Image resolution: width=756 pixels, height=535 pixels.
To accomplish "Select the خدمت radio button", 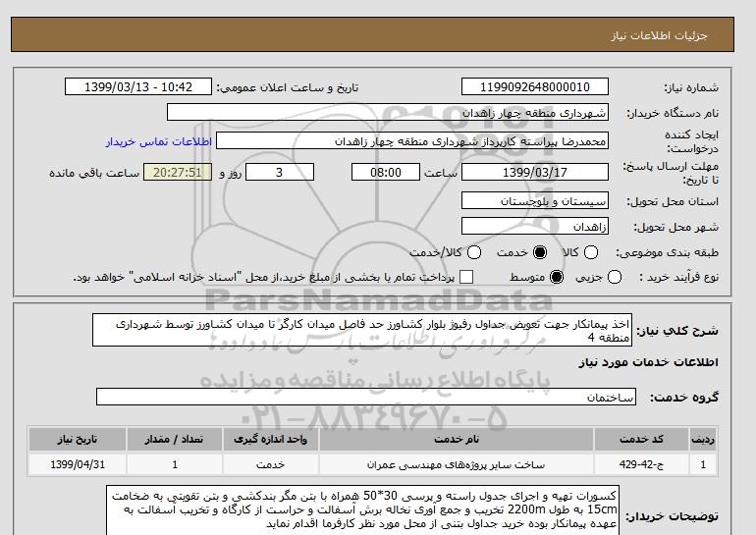I will point(540,252).
